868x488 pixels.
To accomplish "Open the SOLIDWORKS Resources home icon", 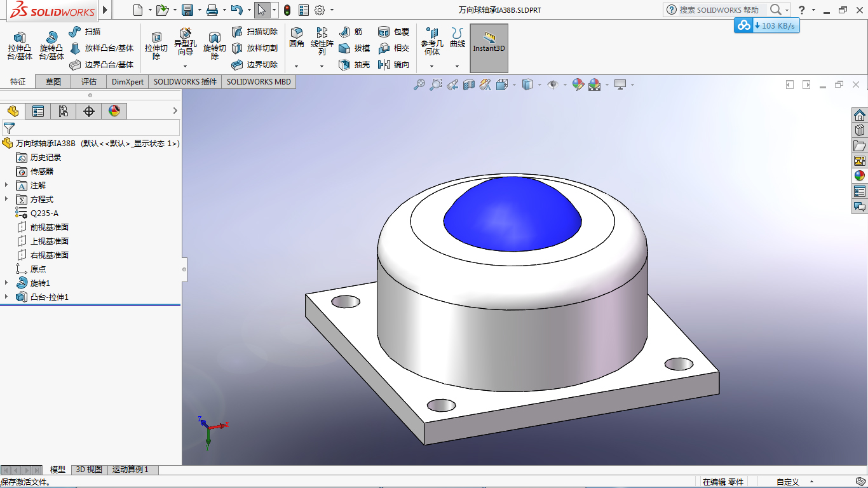I will (x=860, y=115).
